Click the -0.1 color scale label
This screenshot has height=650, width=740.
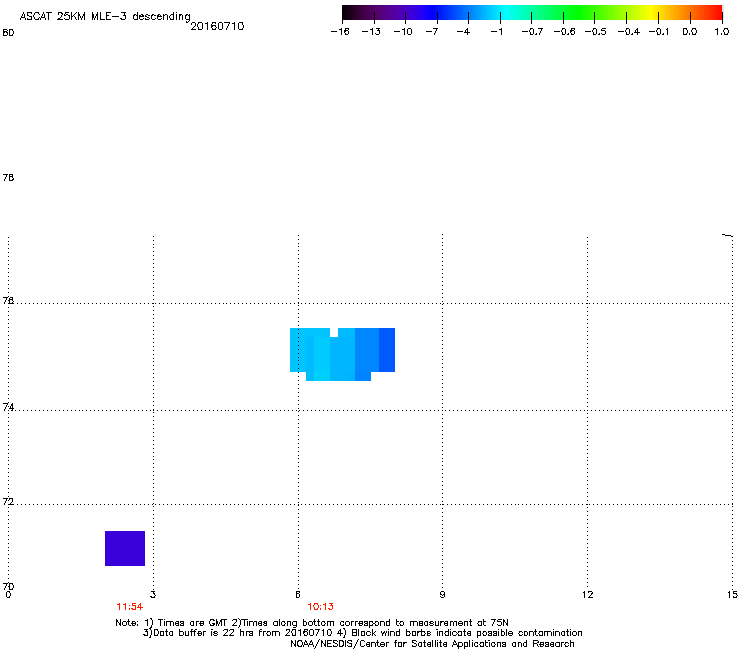point(659,32)
